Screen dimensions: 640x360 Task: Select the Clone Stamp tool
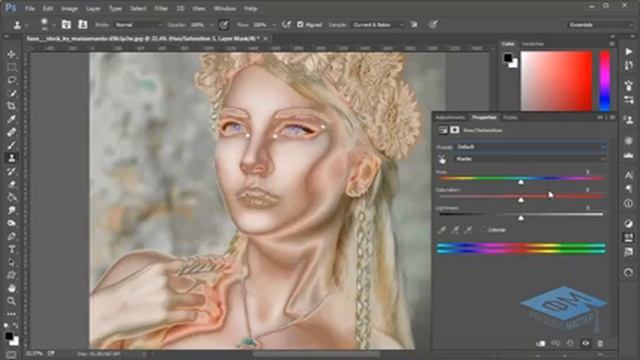click(11, 158)
